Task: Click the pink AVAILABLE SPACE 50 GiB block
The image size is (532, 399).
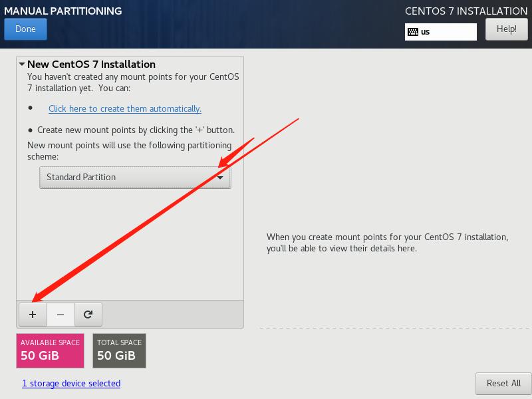Action: [x=51, y=350]
